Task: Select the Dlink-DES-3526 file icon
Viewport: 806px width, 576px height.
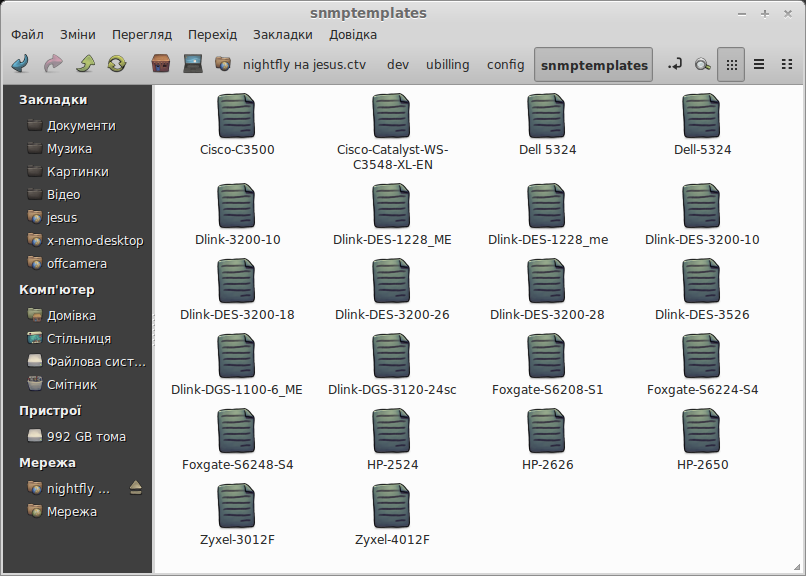Action: point(702,281)
